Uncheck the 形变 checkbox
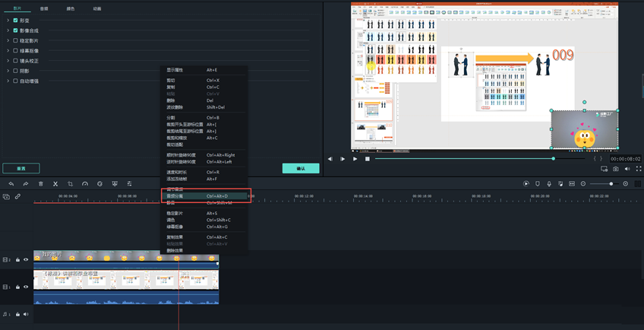The width and height of the screenshot is (644, 330). 15,20
